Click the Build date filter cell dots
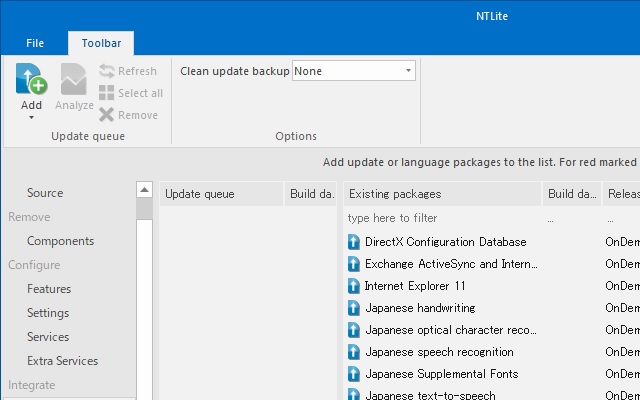640x400 pixels. tap(550, 221)
